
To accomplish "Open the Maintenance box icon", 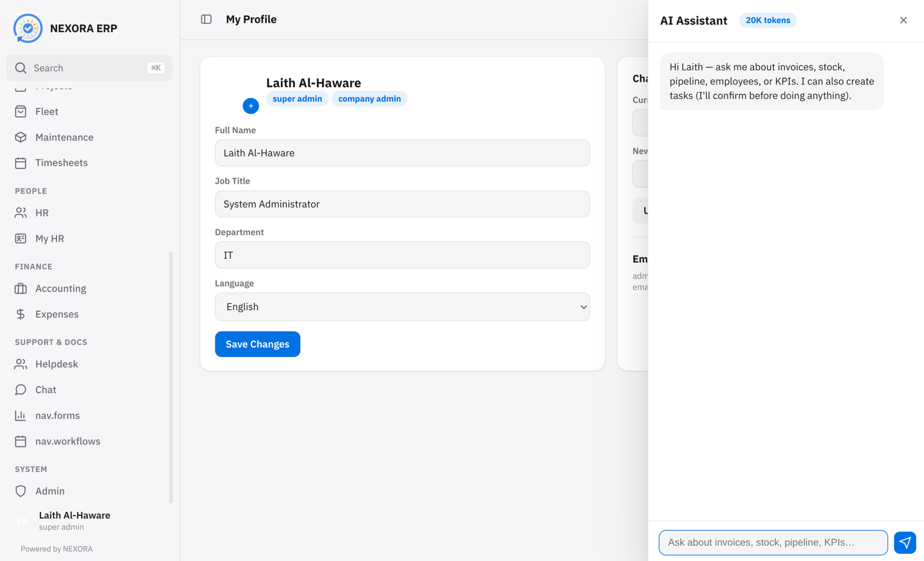I will (21, 138).
